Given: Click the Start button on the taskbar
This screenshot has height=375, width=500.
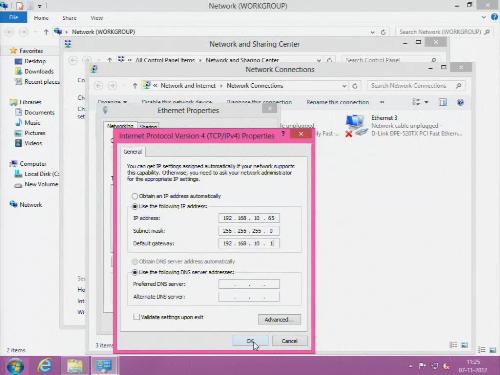Looking at the screenshot, I should (x=15, y=366).
